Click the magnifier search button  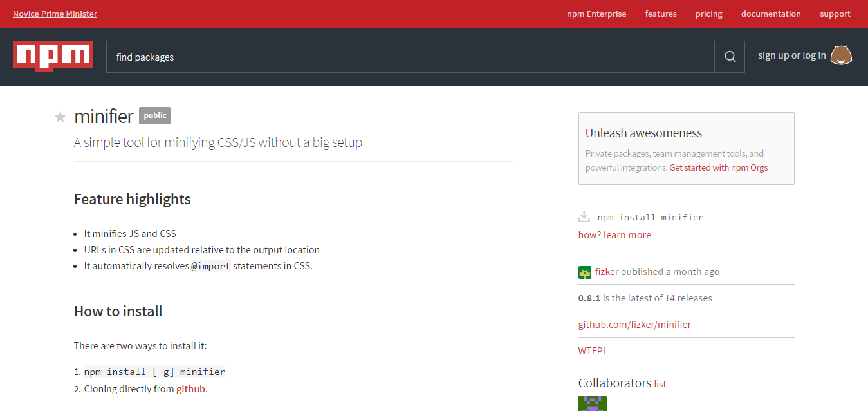point(730,57)
